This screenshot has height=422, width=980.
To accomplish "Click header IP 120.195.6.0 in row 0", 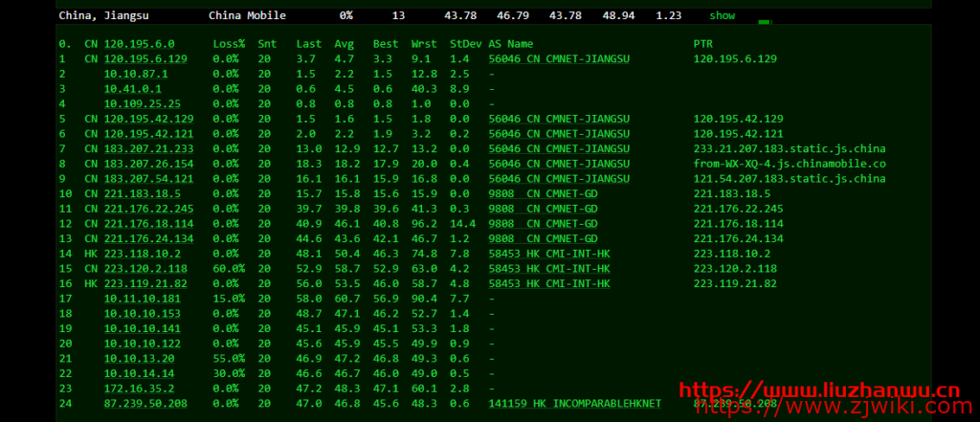I will [x=140, y=44].
